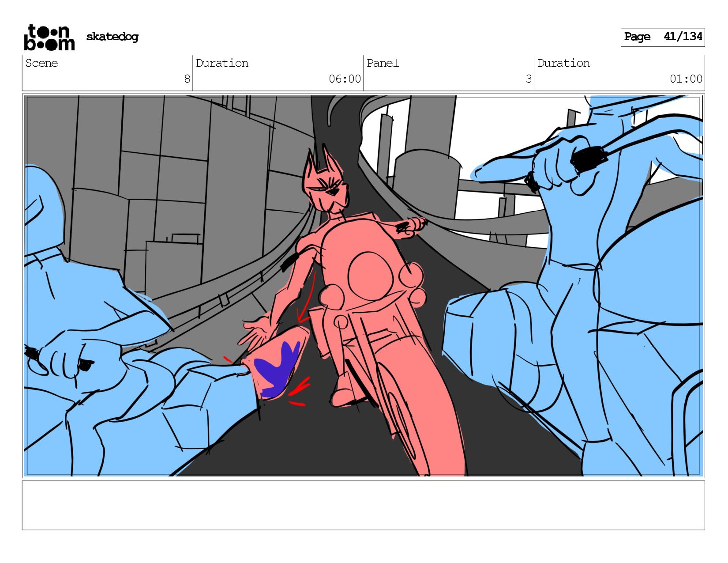This screenshot has width=728, height=563.
Task: Click the panel number '3'
Action: [x=529, y=79]
